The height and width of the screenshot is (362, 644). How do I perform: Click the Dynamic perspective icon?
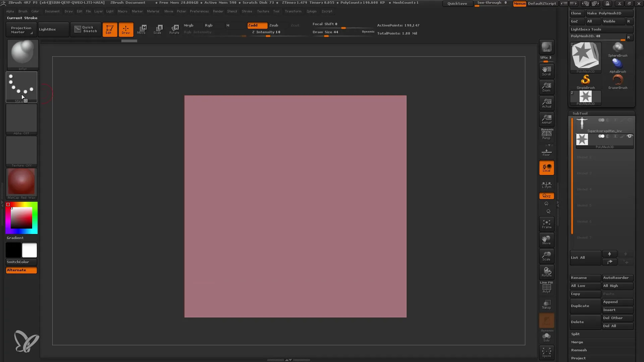tap(547, 134)
